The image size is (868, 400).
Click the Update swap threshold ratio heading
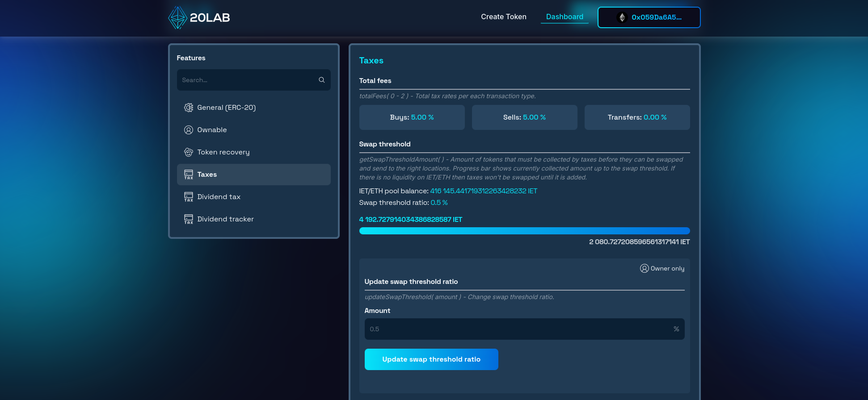pos(411,282)
